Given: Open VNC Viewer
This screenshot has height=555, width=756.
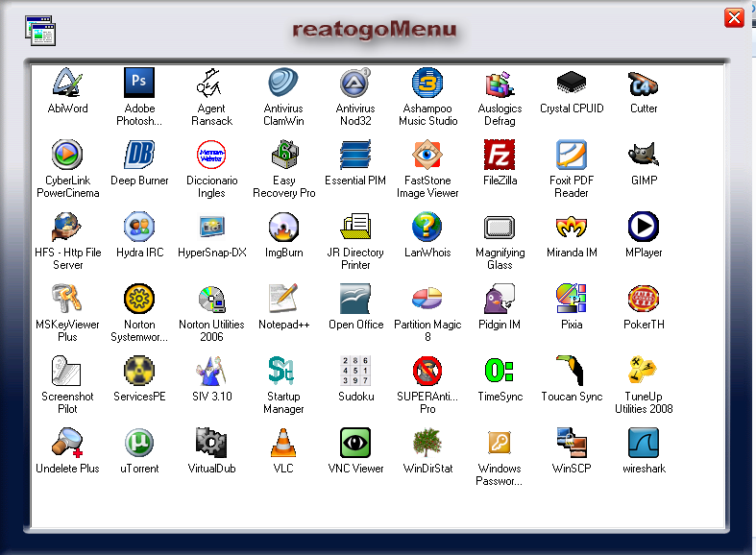Looking at the screenshot, I should 355,443.
